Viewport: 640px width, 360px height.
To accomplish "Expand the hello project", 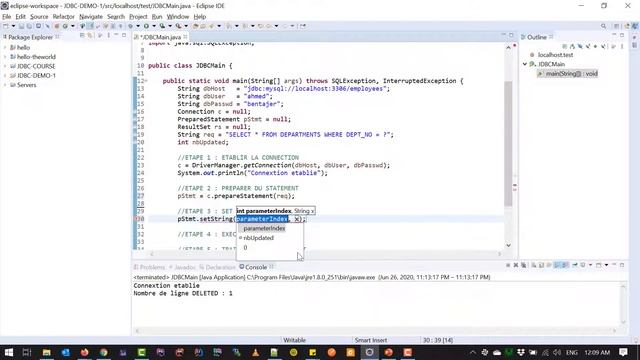I will click(5, 47).
